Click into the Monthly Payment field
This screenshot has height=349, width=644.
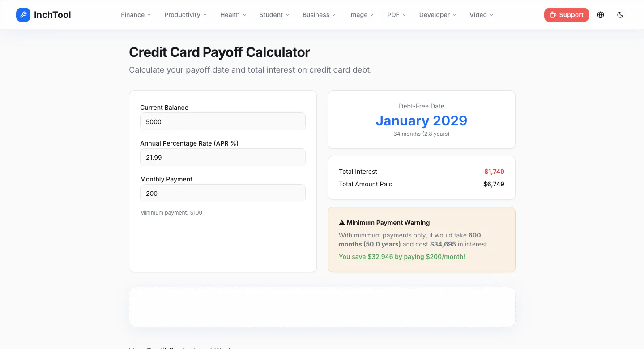(x=223, y=193)
